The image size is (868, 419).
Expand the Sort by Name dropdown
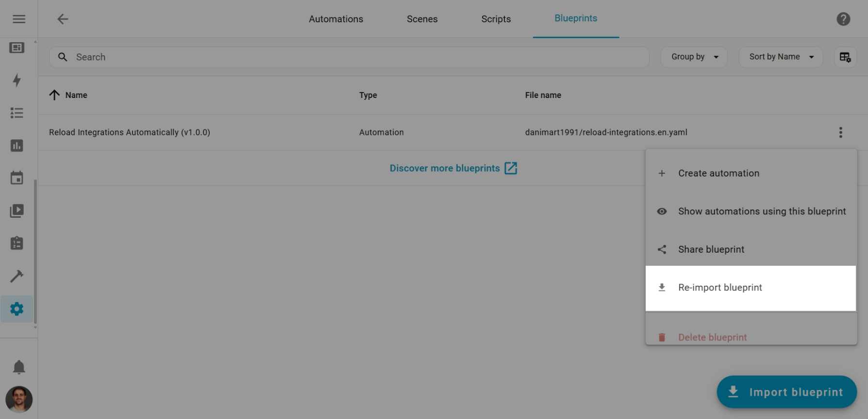coord(780,57)
